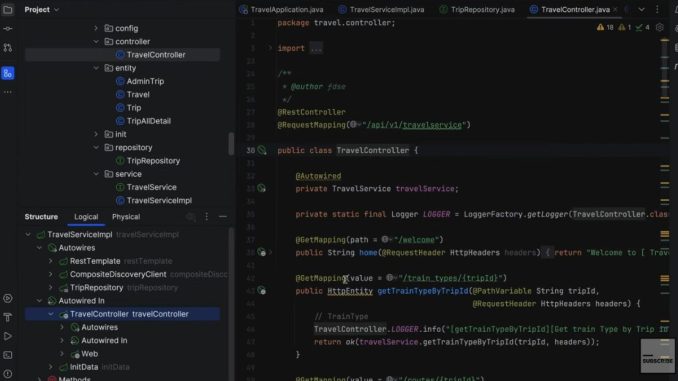The image size is (678, 381).
Task: Expand the RestTemplate autowire node
Action: [51, 261]
